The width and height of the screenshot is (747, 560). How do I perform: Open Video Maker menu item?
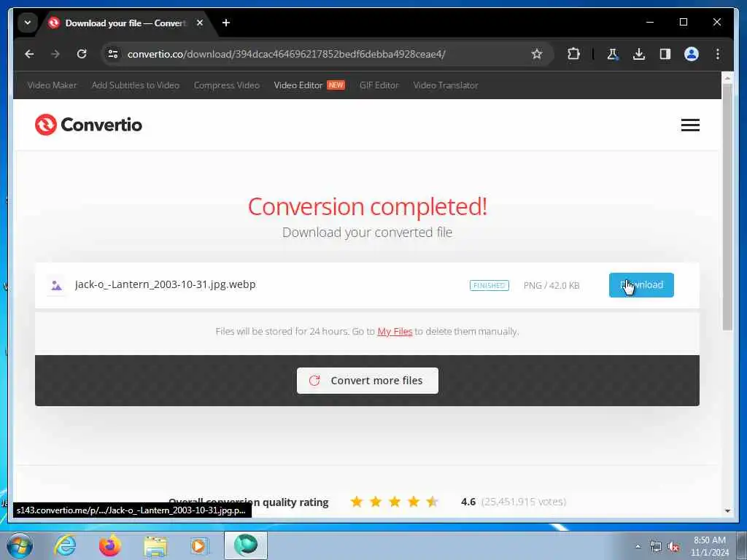tap(52, 85)
